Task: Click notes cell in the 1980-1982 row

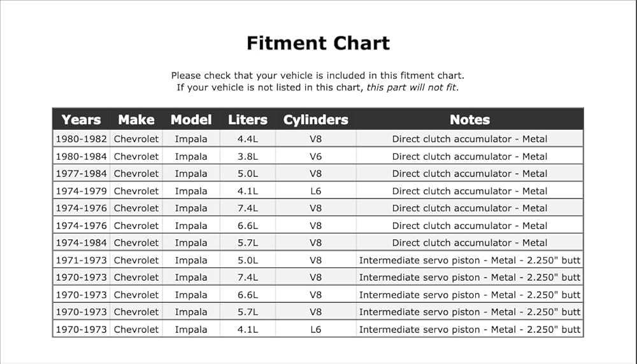Action: 469,139
